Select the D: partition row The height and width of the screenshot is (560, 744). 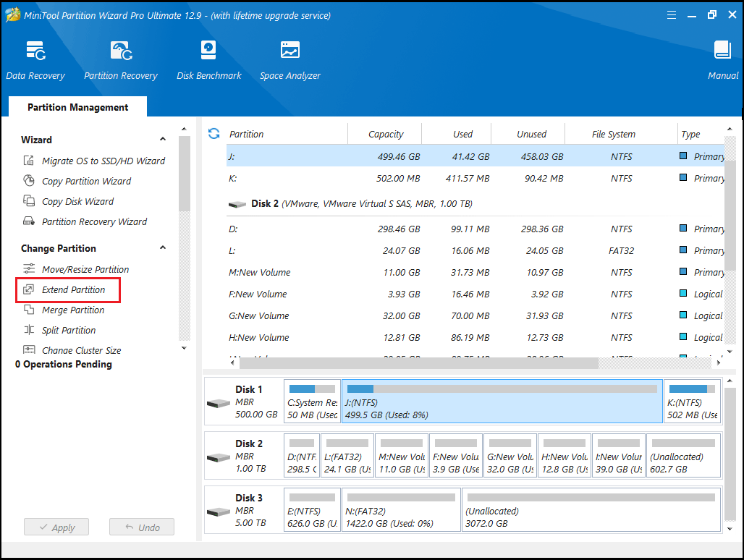click(x=475, y=229)
